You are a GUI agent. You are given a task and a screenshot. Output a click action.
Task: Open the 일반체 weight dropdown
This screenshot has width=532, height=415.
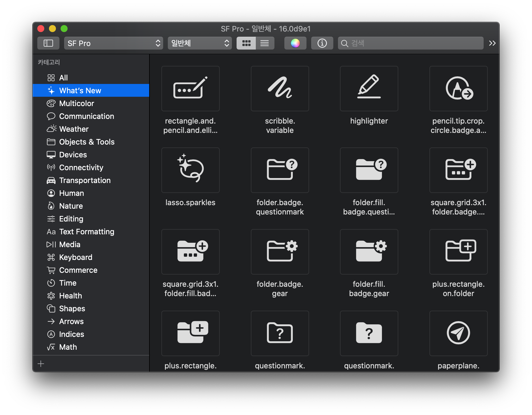coord(200,43)
